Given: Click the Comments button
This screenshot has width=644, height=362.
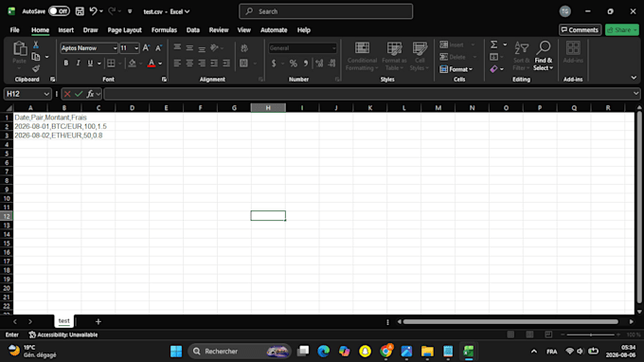Looking at the screenshot, I should 580,30.
